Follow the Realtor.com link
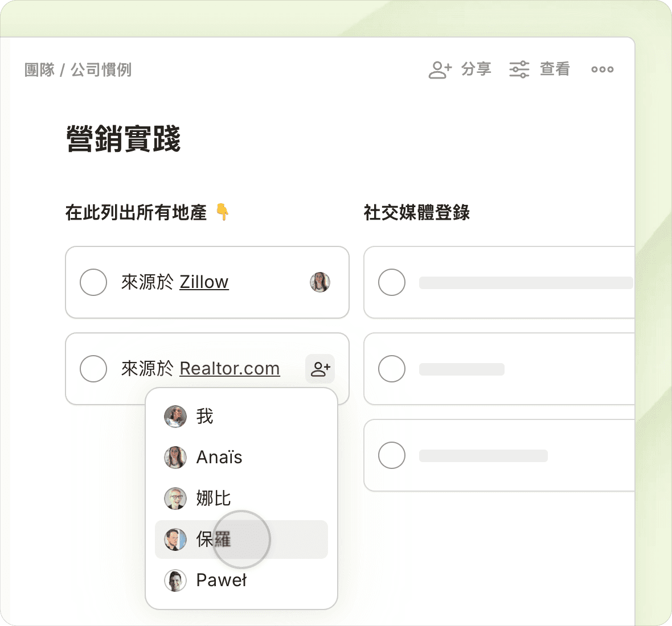The image size is (672, 626). tap(230, 369)
